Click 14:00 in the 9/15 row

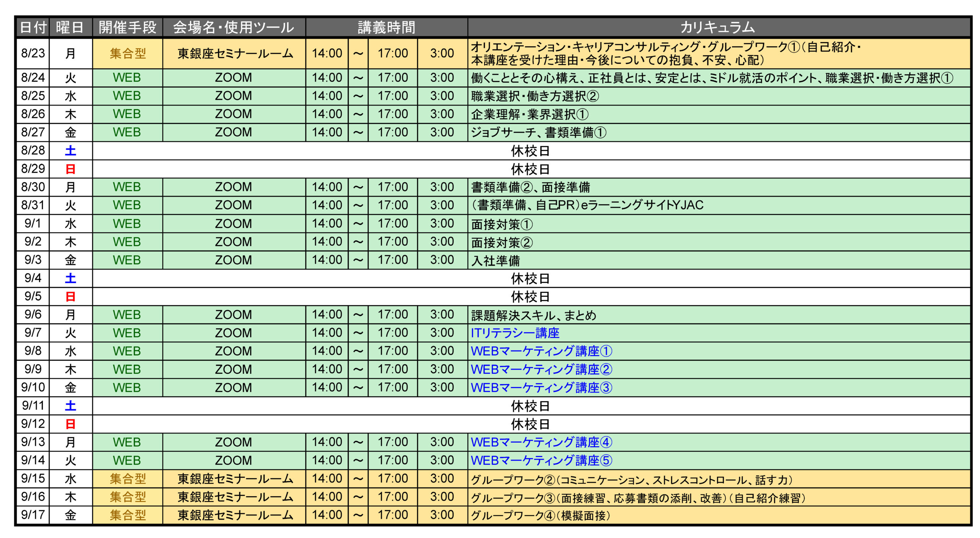click(327, 479)
